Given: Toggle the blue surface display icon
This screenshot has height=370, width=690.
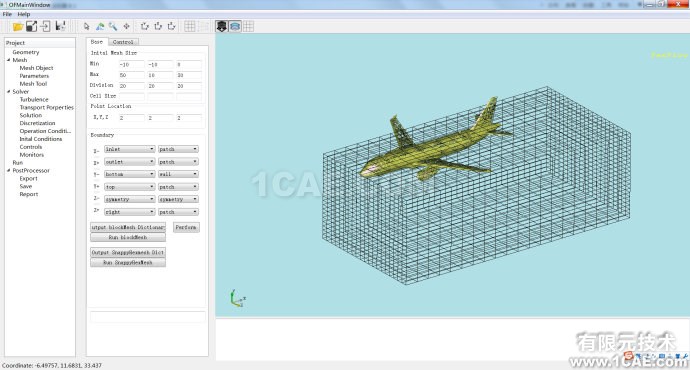Looking at the screenshot, I should click(x=235, y=26).
